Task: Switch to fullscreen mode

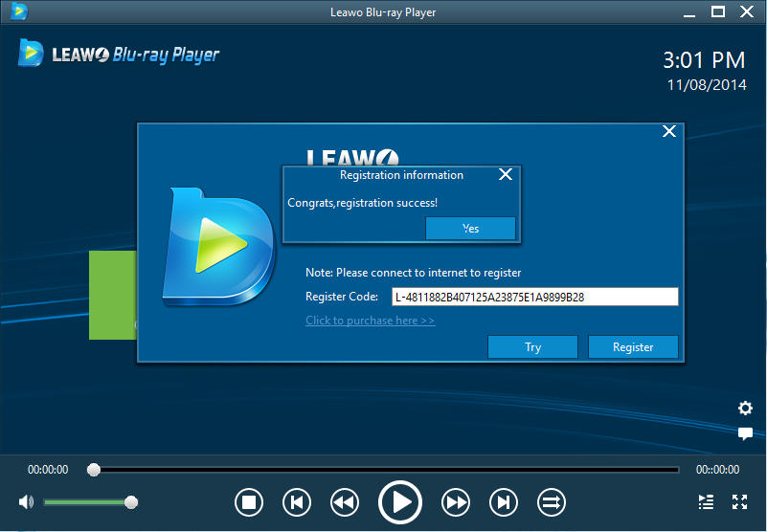Action: click(739, 501)
